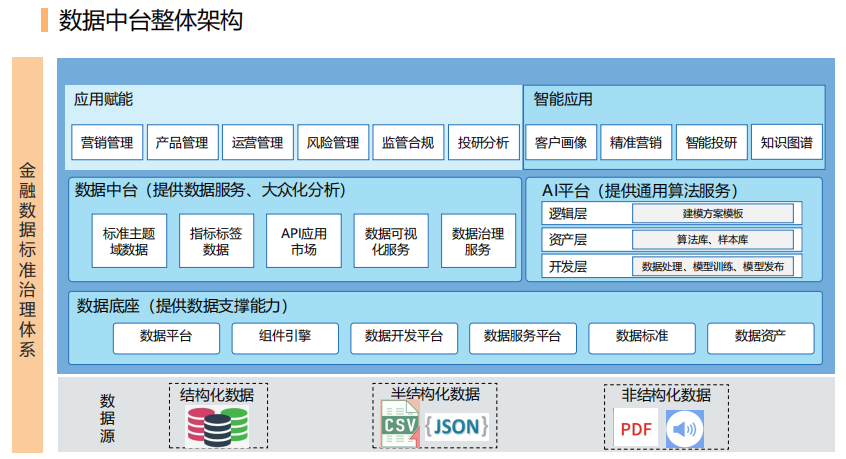Select the 开发层 label
This screenshot has height=459, width=846.
point(568,266)
